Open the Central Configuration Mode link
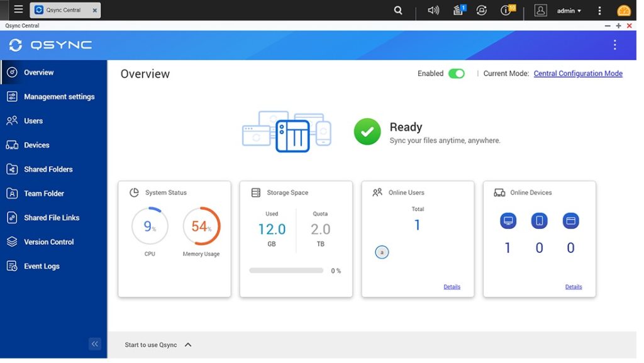The height and width of the screenshot is (363, 644). [578, 73]
